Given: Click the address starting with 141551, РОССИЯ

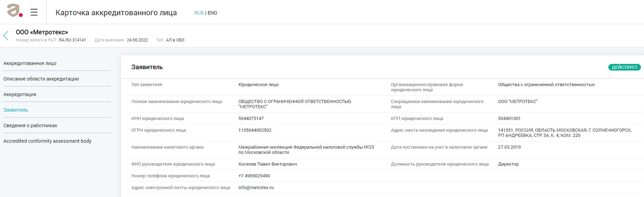Looking at the screenshot, I should click(x=565, y=133).
